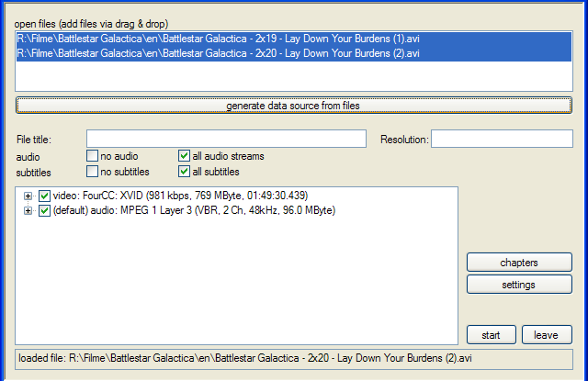Expand the default audio MPEG tree node
Image resolution: width=588 pixels, height=381 pixels.
tap(28, 210)
